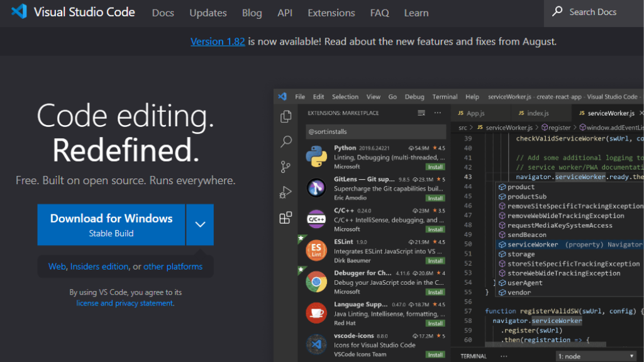Click the Language Support Java coffee icon
Screen dimensions: 644x362
[316, 313]
